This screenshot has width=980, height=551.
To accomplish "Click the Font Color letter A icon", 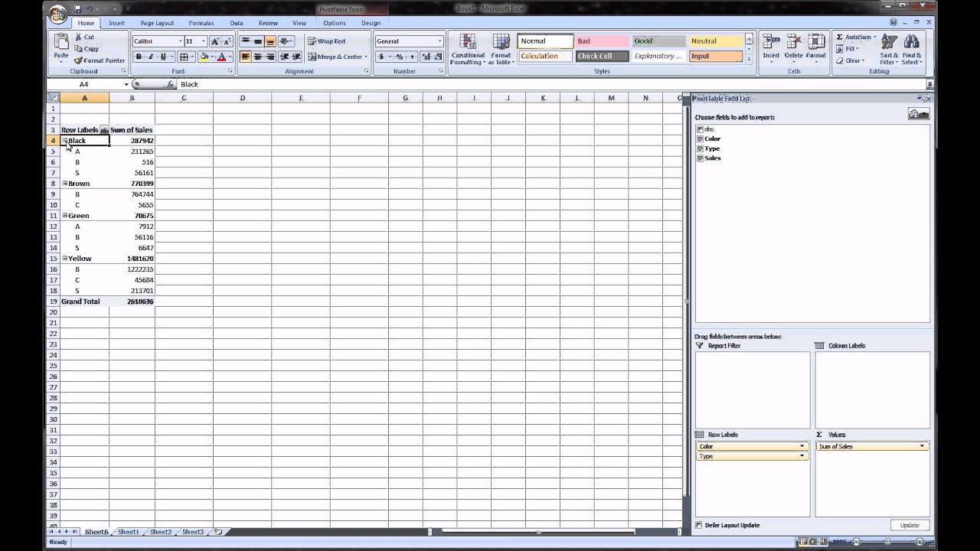I will (x=221, y=57).
